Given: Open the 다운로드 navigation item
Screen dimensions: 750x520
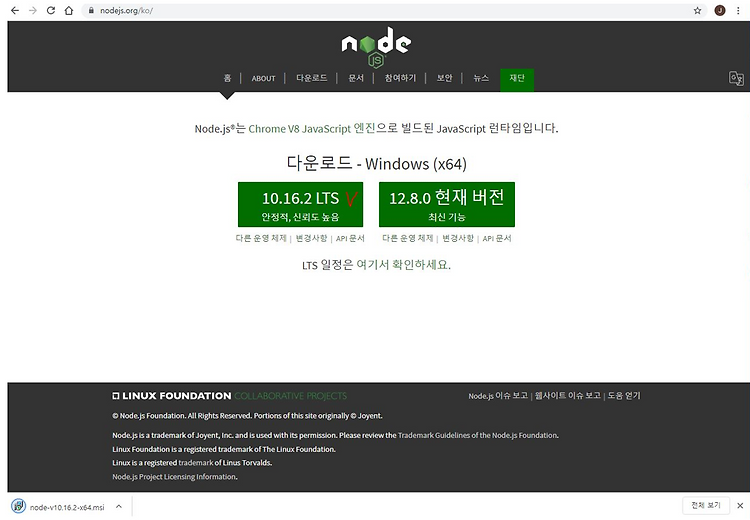Looking at the screenshot, I should pyautogui.click(x=311, y=78).
